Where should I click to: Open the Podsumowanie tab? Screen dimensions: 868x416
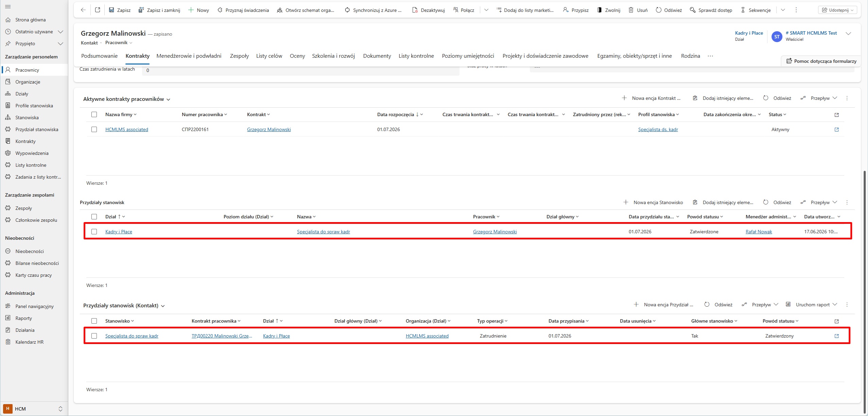tap(99, 56)
